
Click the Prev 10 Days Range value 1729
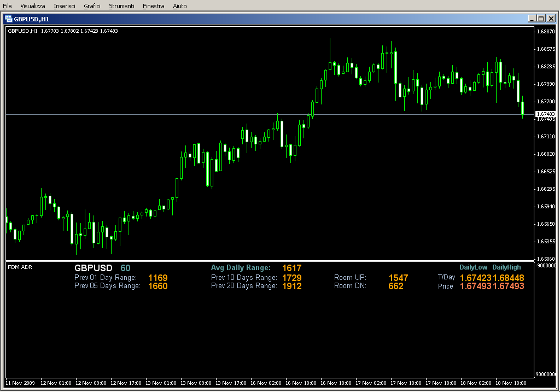[292, 278]
